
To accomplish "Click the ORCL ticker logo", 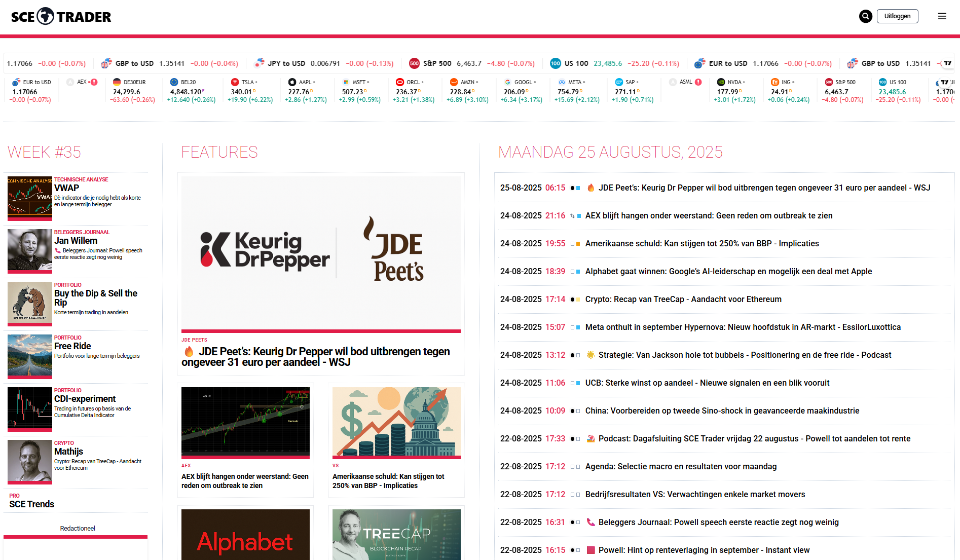I will point(400,82).
